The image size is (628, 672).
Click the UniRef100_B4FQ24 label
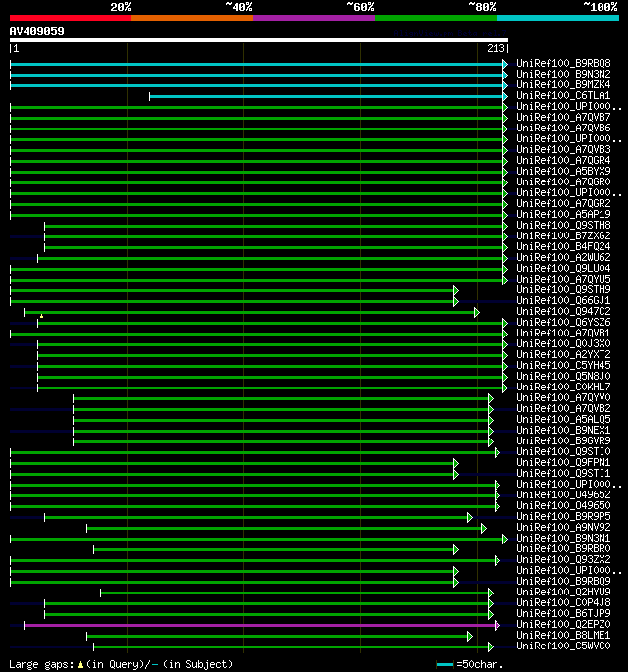[x=563, y=247]
